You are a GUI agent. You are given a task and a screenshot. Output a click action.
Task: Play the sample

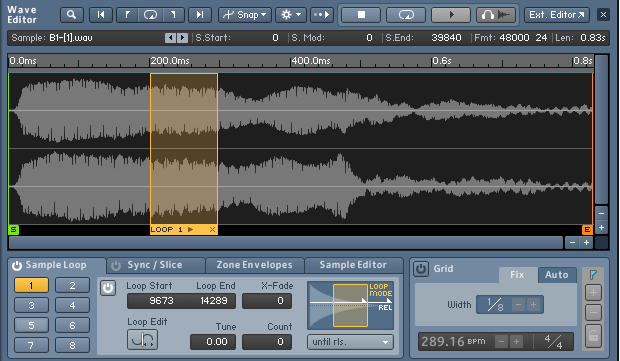click(451, 15)
